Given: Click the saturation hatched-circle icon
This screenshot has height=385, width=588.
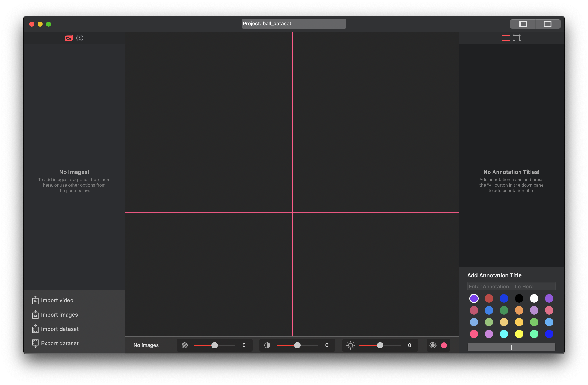Looking at the screenshot, I should pos(185,345).
